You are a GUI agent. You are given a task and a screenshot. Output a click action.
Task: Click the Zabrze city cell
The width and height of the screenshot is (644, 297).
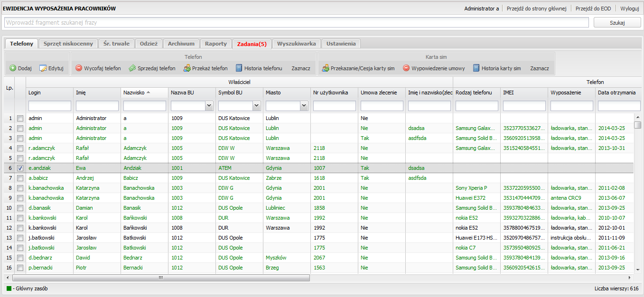click(287, 178)
